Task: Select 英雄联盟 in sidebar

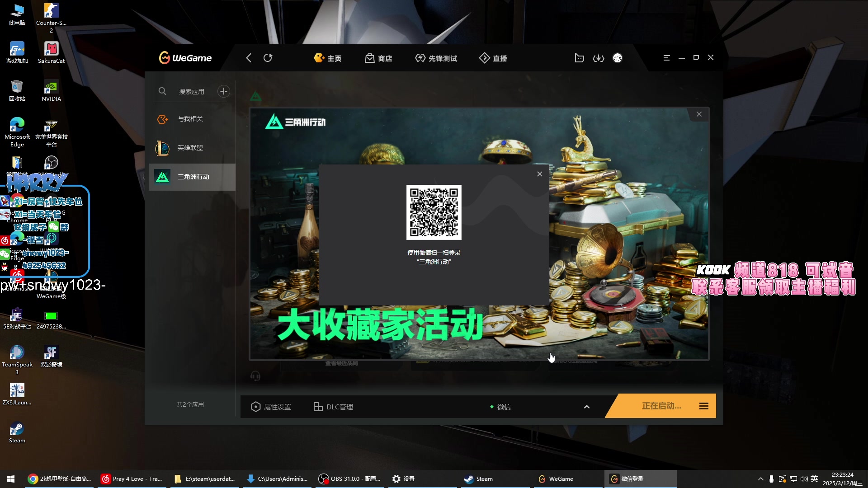Action: click(x=192, y=148)
